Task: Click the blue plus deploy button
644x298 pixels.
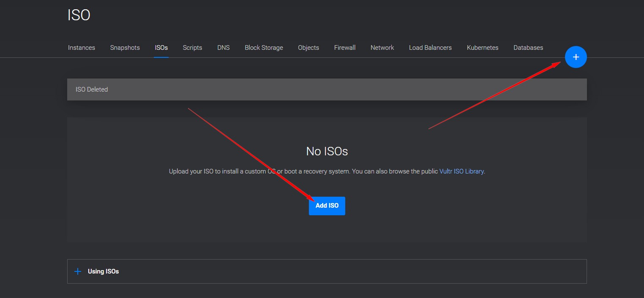Action: pos(576,57)
